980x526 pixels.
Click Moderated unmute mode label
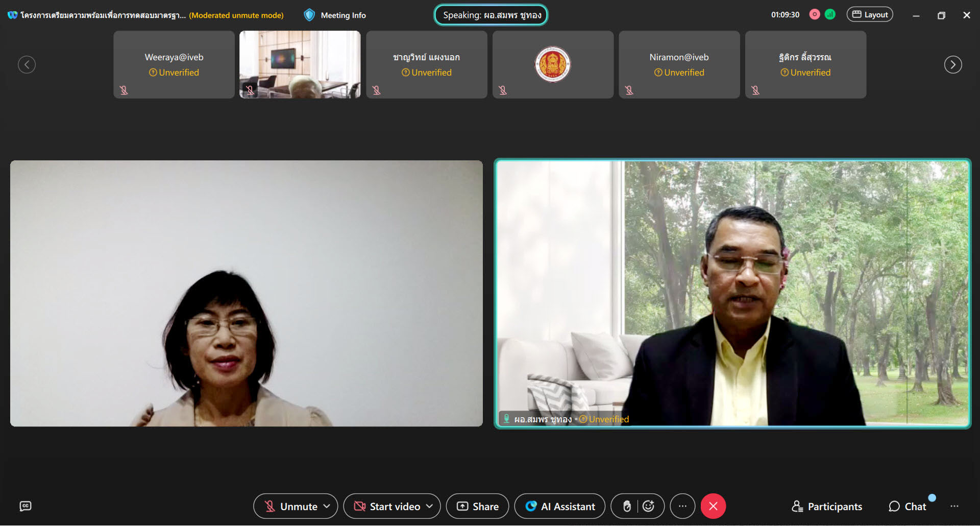[x=236, y=15]
